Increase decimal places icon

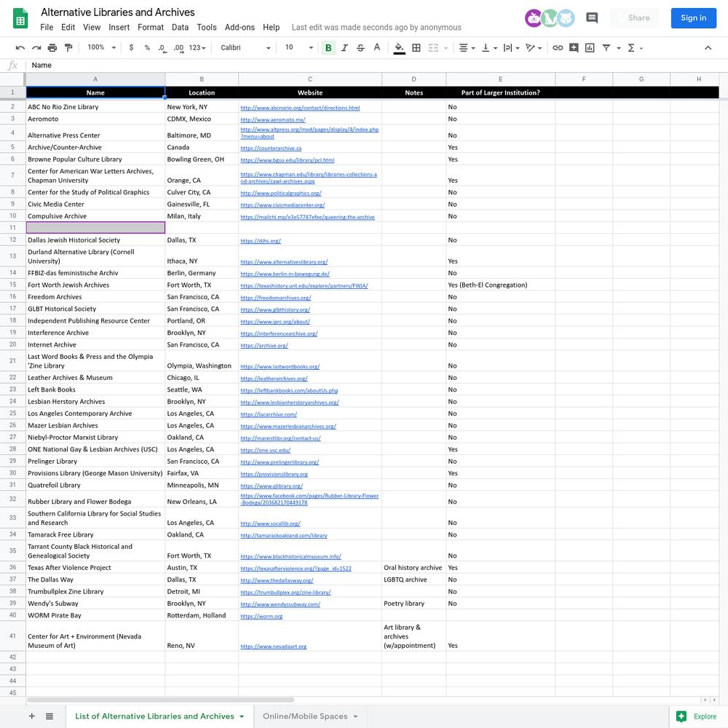click(x=179, y=48)
